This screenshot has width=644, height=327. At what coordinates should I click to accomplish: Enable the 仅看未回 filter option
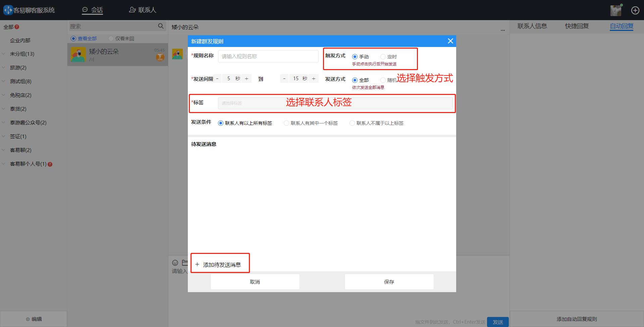111,38
